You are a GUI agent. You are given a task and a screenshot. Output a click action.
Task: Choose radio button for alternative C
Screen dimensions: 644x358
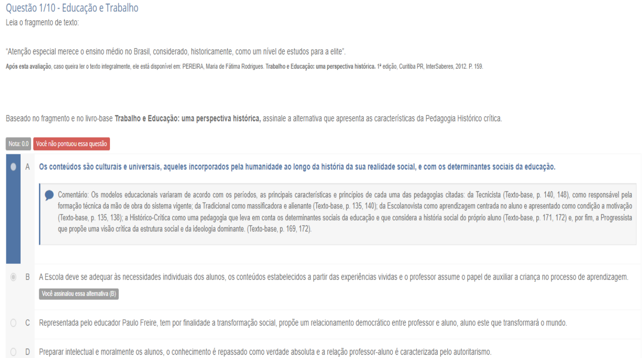[13, 323]
